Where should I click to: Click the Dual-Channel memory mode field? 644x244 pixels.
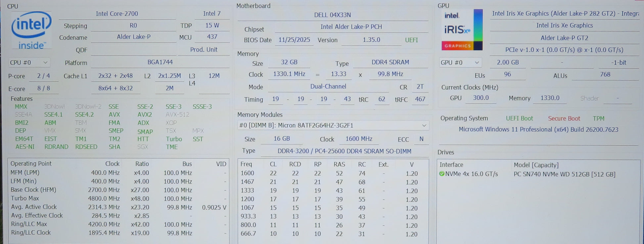(328, 87)
